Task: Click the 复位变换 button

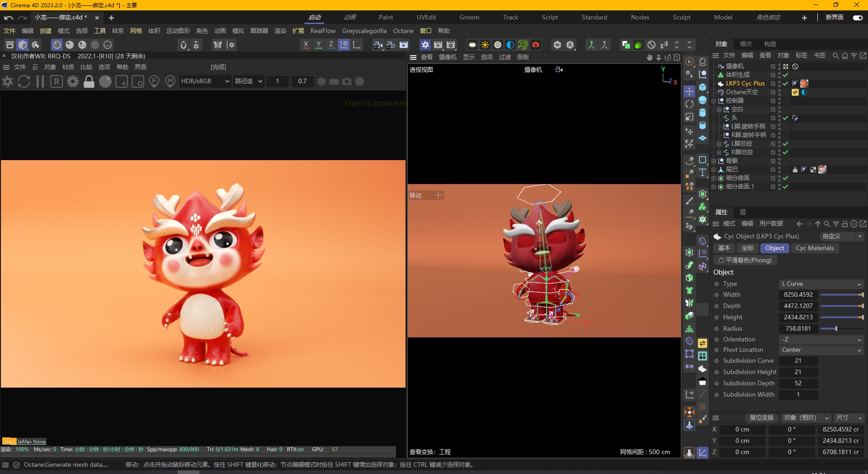Action: tap(761, 418)
